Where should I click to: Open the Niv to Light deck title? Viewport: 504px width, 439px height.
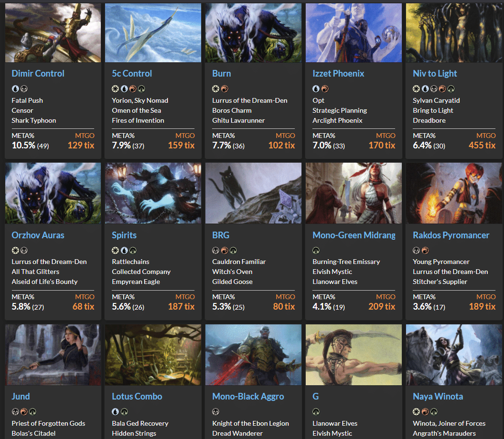pyautogui.click(x=435, y=73)
